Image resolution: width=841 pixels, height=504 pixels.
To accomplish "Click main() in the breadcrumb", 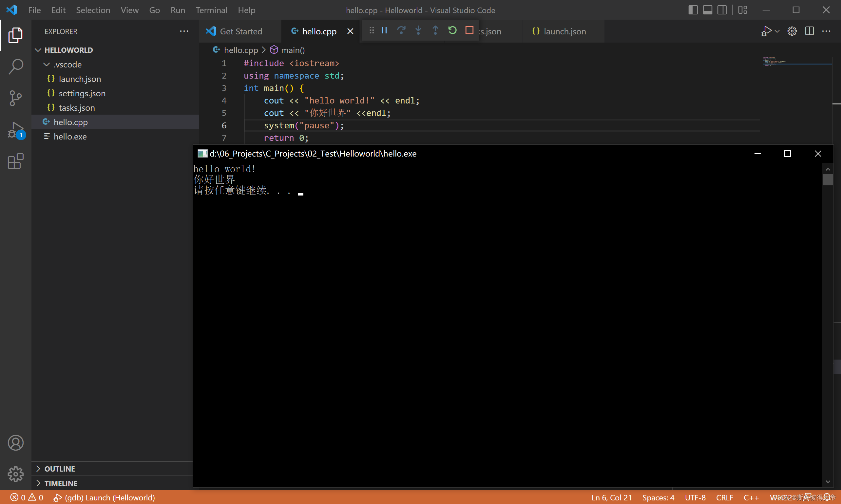I will click(x=293, y=50).
